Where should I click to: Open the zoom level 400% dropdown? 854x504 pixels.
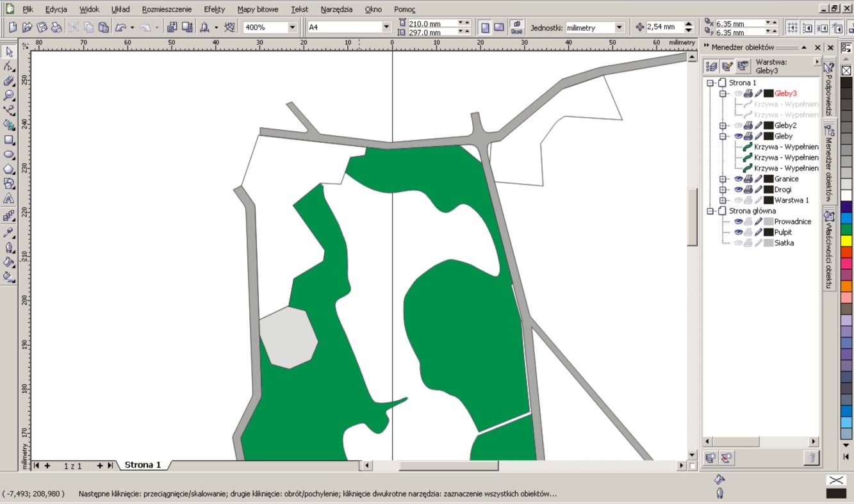coord(293,28)
